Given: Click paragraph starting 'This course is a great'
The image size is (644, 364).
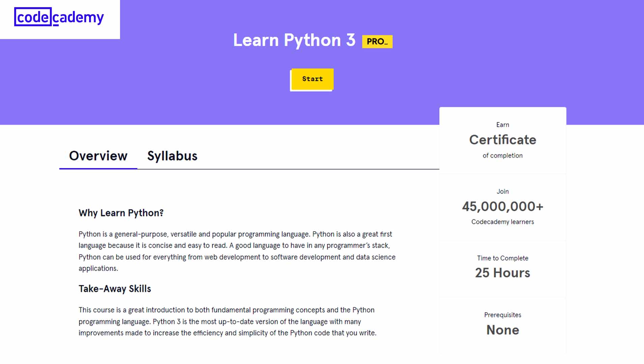Looking at the screenshot, I should pyautogui.click(x=228, y=321).
